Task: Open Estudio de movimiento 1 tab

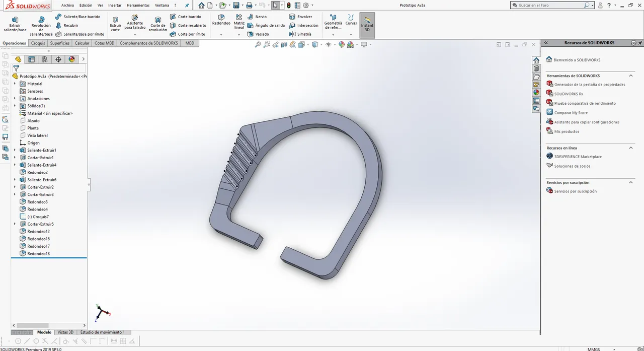Action: (x=103, y=332)
